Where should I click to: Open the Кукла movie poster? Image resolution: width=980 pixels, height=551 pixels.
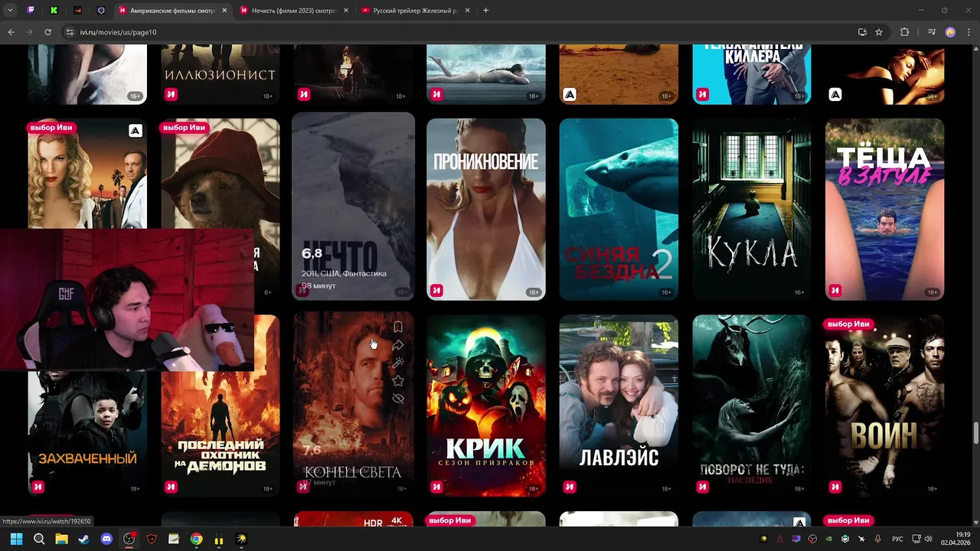[752, 209]
